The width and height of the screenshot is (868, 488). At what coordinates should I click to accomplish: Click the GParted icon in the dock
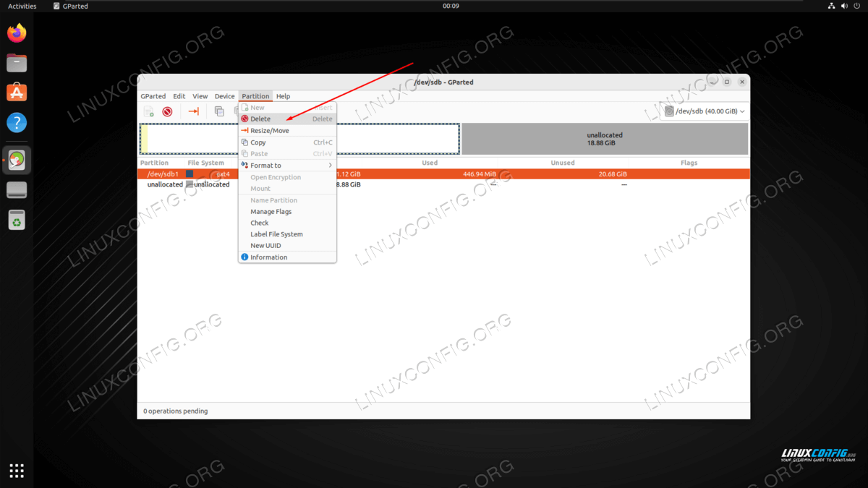pyautogui.click(x=17, y=160)
